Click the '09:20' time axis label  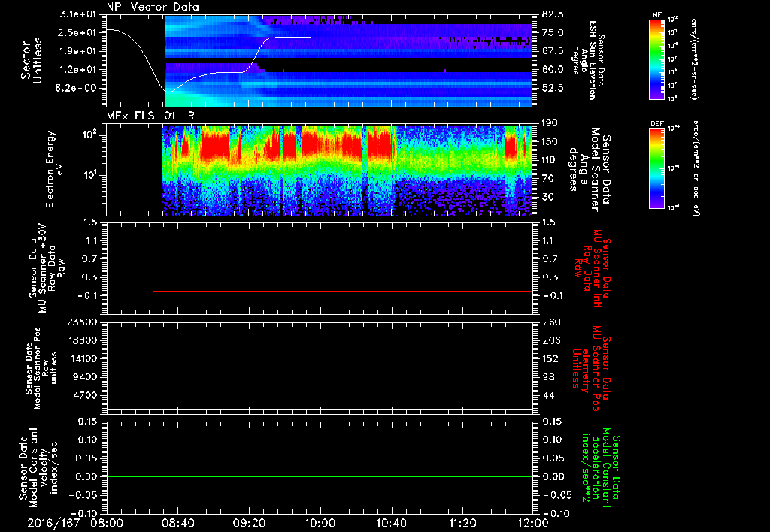pos(249,523)
